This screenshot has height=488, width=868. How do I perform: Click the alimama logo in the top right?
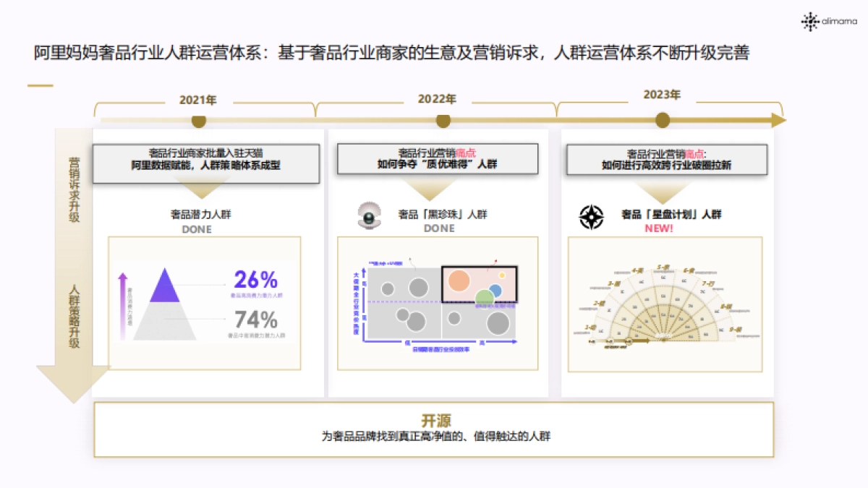(829, 20)
